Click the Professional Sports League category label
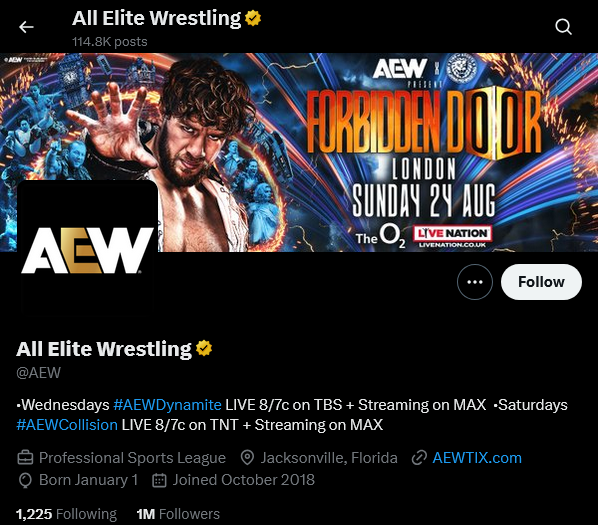 click(132, 458)
